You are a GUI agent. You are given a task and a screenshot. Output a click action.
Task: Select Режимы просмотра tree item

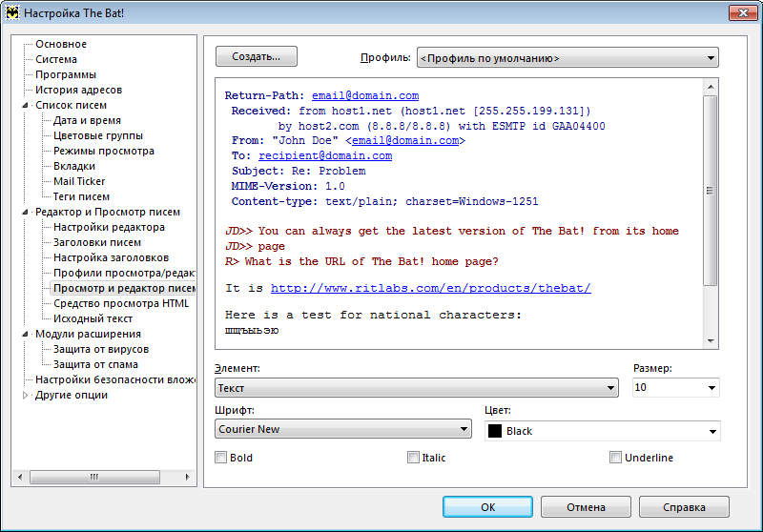pyautogui.click(x=104, y=152)
